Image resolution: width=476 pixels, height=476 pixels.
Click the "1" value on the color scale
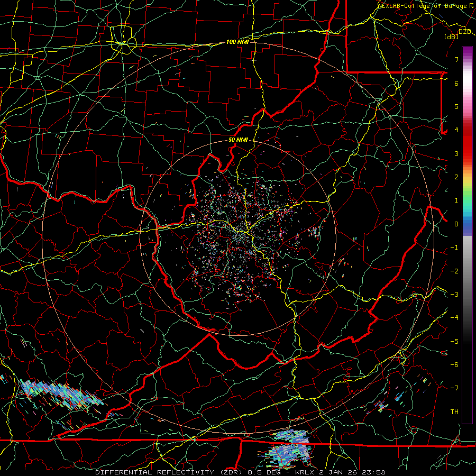click(456, 200)
